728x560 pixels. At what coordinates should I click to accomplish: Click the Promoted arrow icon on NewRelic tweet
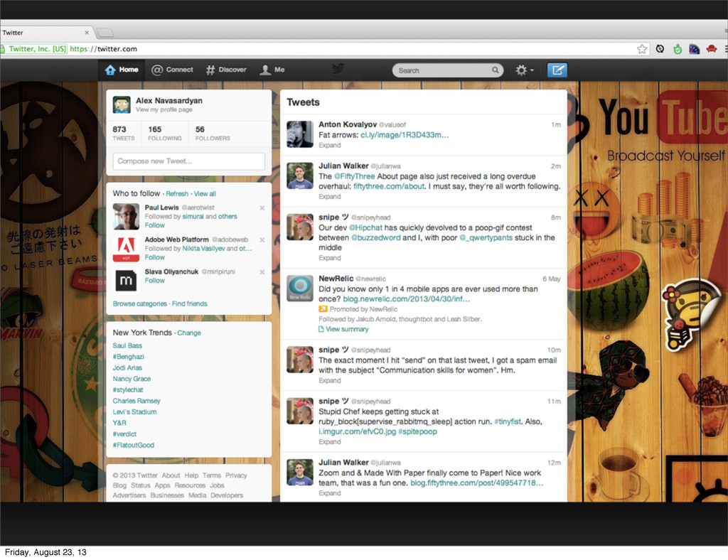point(323,309)
